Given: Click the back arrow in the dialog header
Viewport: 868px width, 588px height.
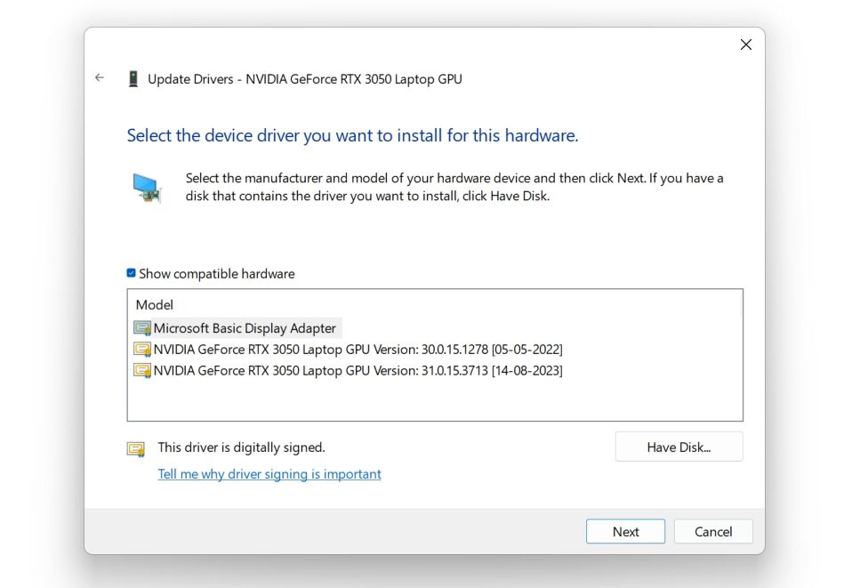Looking at the screenshot, I should [100, 78].
